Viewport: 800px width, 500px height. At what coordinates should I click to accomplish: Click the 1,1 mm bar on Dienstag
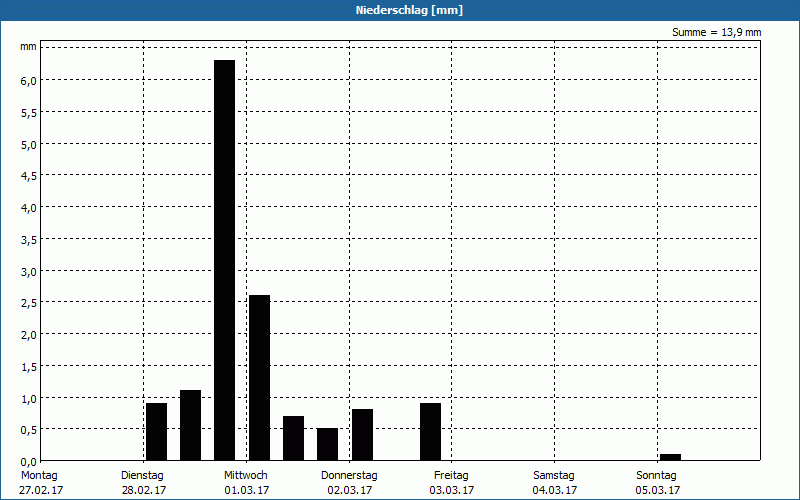[190, 425]
